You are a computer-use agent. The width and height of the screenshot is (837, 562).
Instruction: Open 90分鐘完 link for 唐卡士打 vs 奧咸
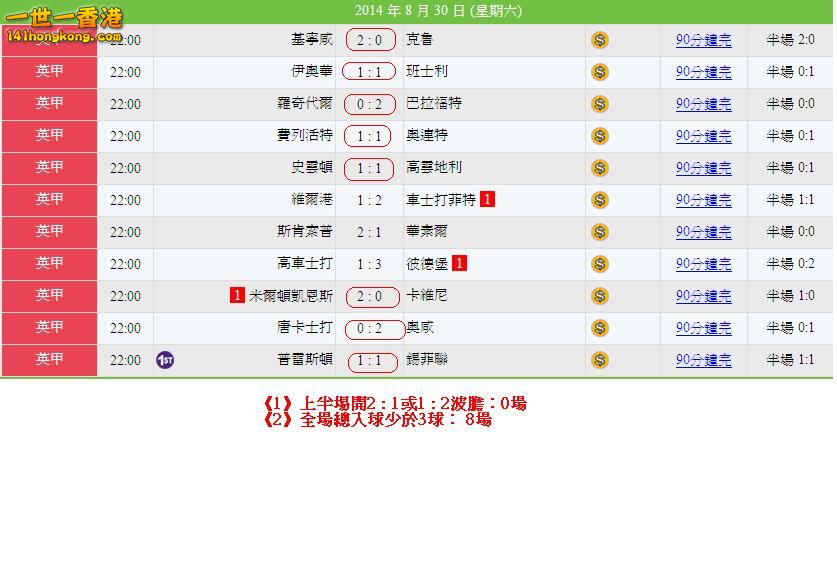click(x=703, y=328)
